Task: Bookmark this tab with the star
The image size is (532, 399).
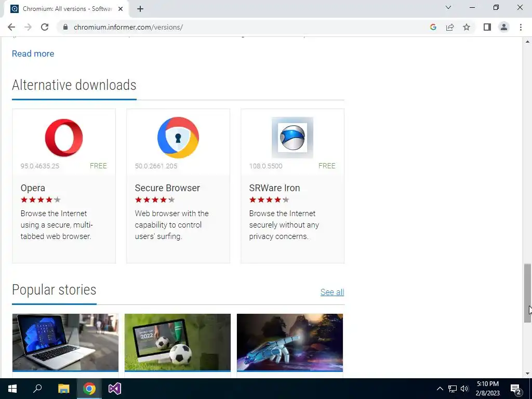Action: click(467, 27)
